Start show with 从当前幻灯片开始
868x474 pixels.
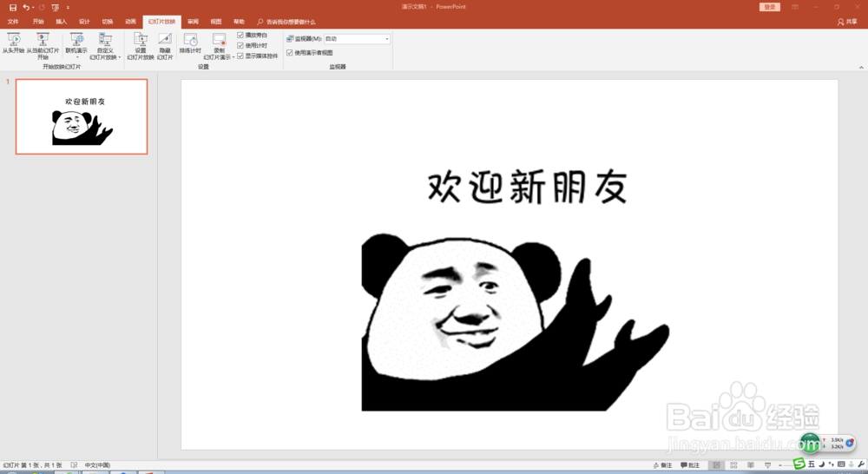(x=43, y=46)
